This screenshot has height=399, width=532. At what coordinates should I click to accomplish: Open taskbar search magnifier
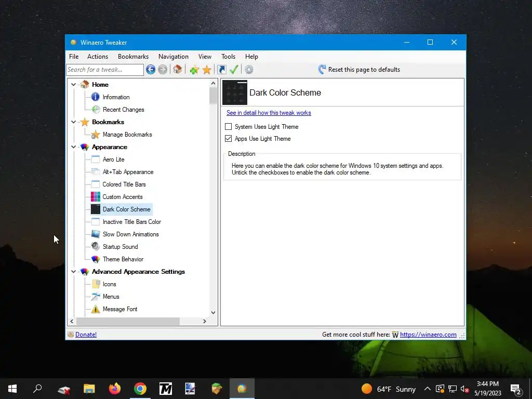(37, 389)
